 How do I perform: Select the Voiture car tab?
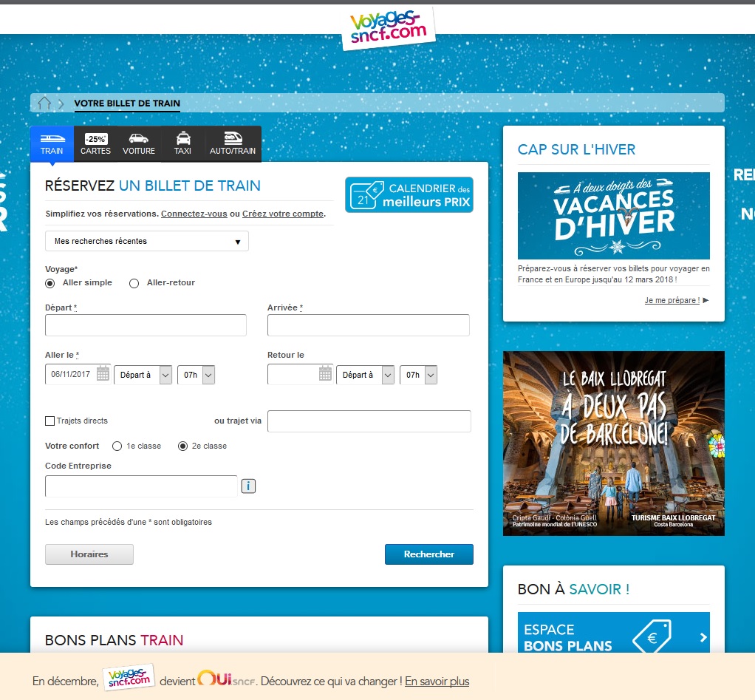[139, 143]
